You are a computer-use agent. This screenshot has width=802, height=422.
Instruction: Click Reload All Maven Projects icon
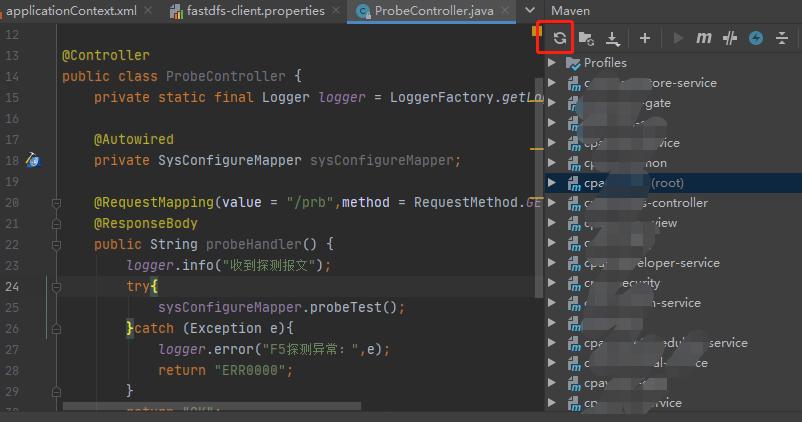559,38
